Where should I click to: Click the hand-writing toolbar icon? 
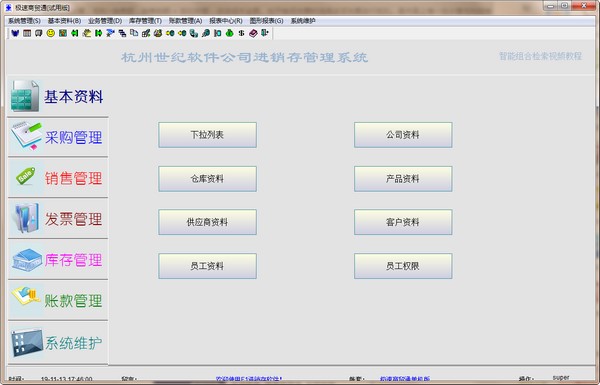(x=87, y=33)
